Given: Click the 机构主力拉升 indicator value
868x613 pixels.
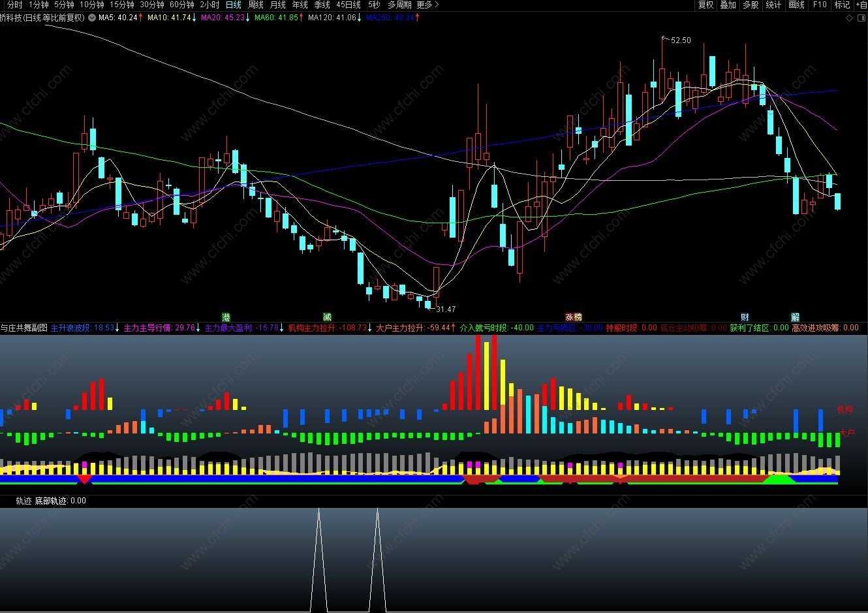Looking at the screenshot, I should click(327, 328).
